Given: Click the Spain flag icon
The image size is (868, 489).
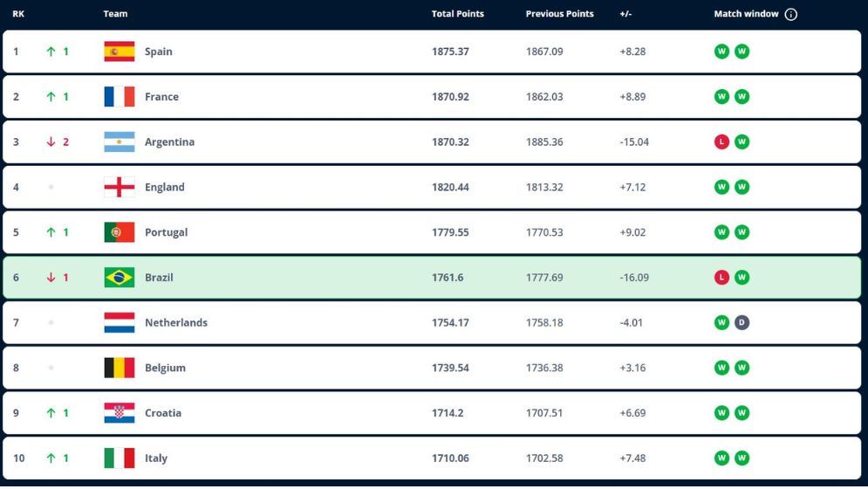Looking at the screenshot, I should coord(120,52).
